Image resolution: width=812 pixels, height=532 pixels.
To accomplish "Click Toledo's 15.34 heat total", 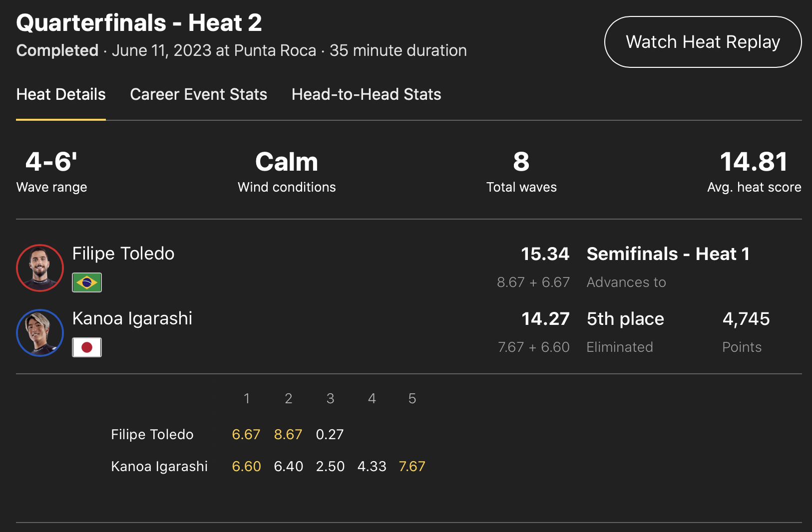I will pyautogui.click(x=545, y=254).
